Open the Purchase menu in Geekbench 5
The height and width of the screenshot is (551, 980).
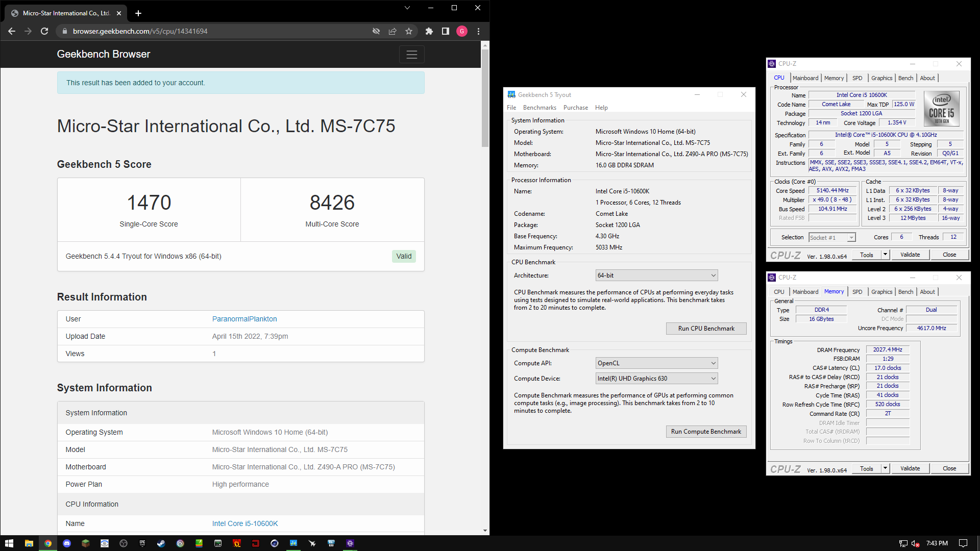pyautogui.click(x=576, y=108)
